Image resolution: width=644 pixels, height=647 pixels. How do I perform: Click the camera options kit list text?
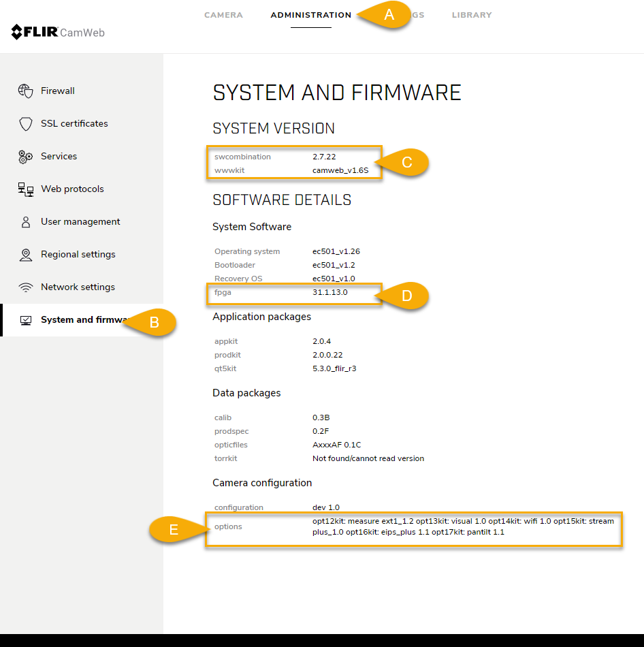[462, 526]
